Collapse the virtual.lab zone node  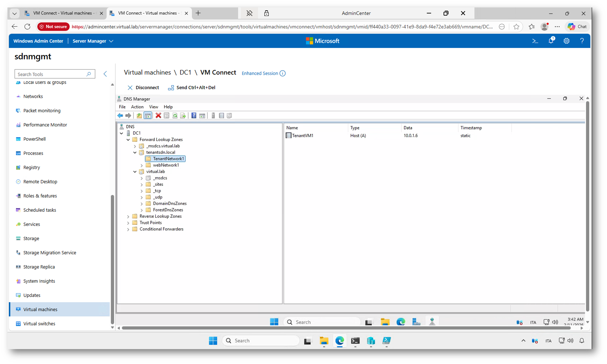135,172
